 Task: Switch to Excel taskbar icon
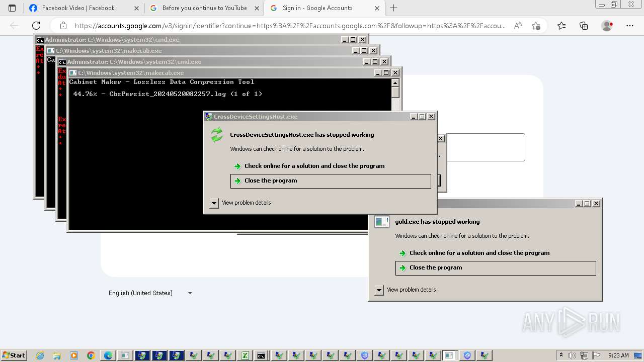(x=245, y=355)
